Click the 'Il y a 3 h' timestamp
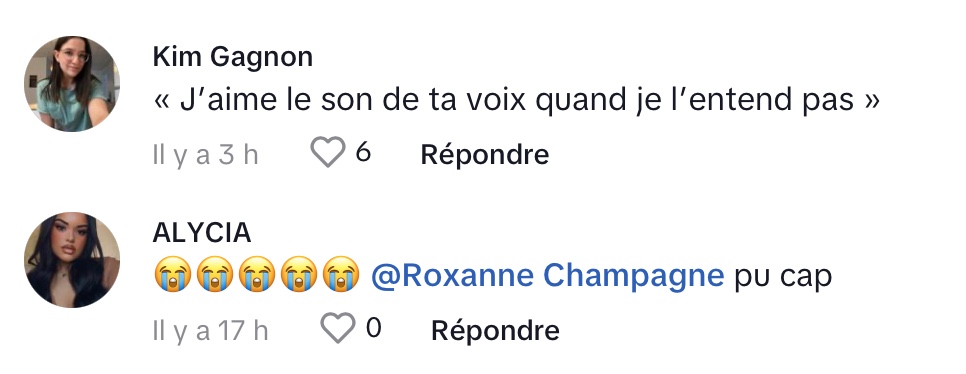This screenshot has height=374, width=966. point(205,155)
